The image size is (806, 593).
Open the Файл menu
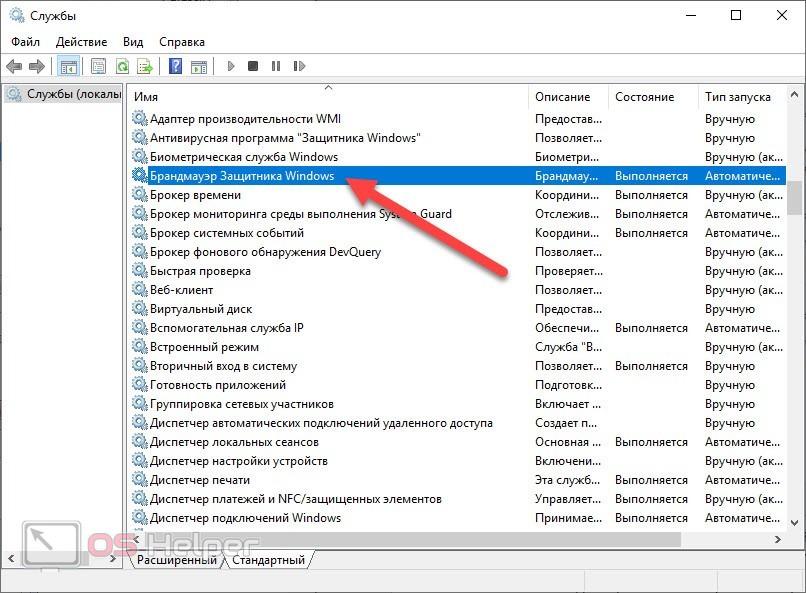pyautogui.click(x=26, y=42)
